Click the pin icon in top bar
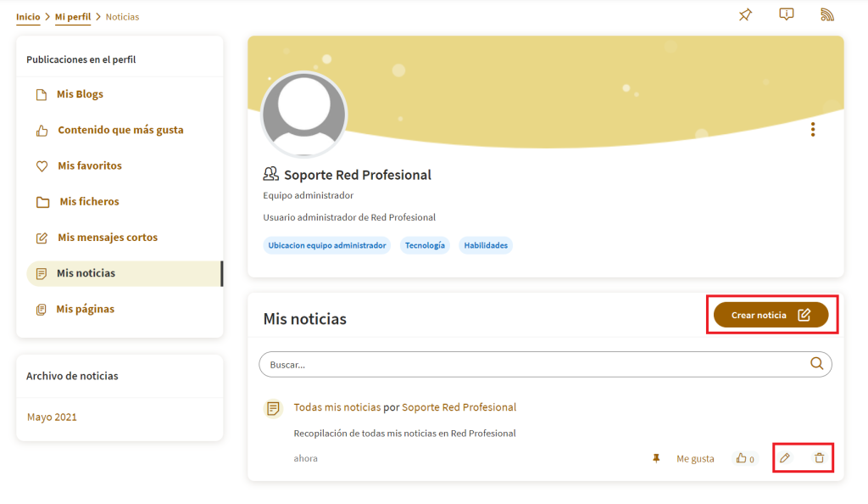This screenshot has width=868, height=504. [746, 15]
